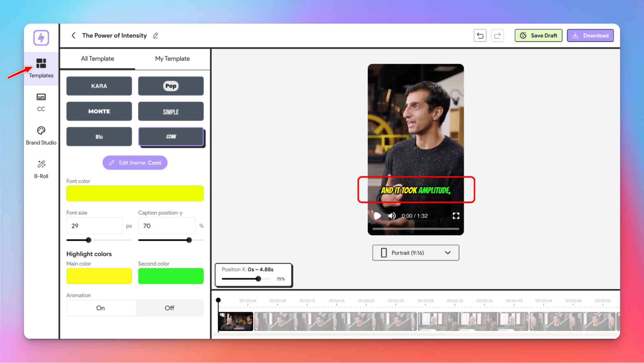Edit project title with pencil icon
Image resolution: width=644 pixels, height=363 pixels.
click(156, 36)
